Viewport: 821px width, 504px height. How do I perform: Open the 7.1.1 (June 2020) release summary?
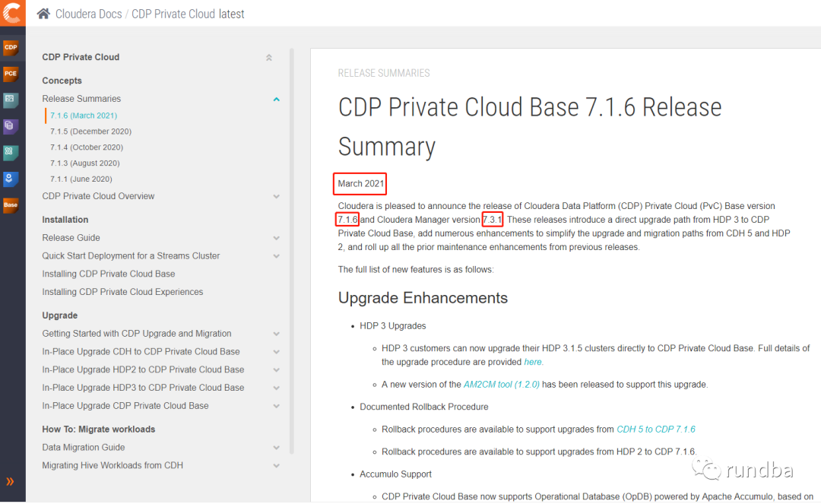tap(81, 179)
